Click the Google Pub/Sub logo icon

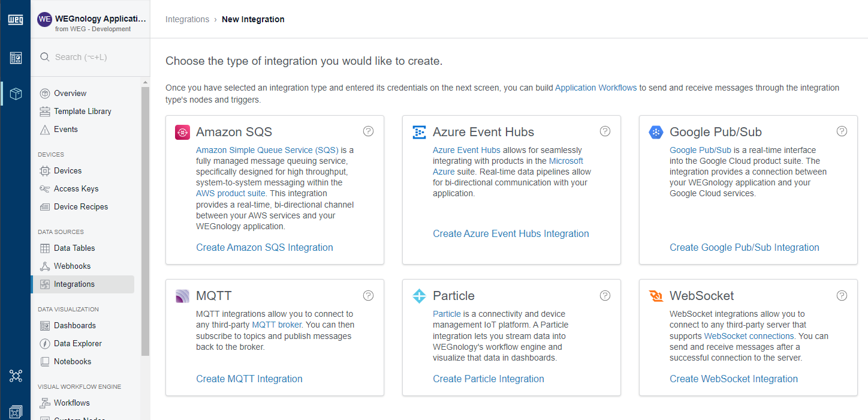656,132
